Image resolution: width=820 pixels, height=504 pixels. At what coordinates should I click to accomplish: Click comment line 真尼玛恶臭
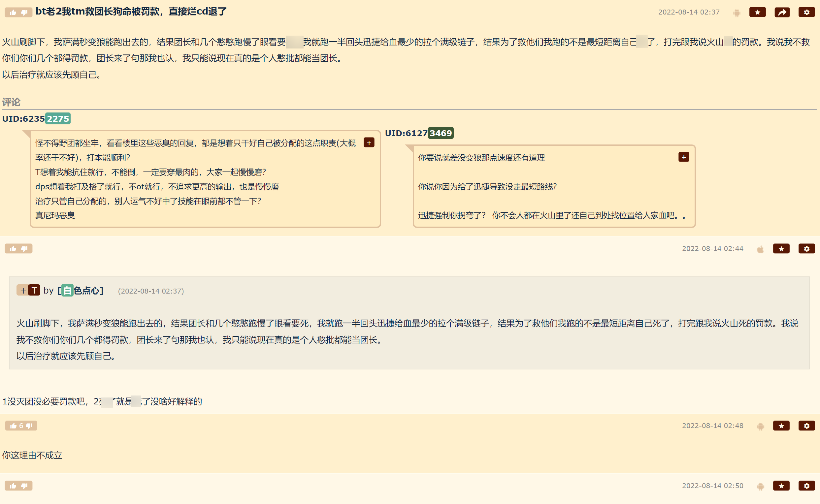tap(55, 215)
